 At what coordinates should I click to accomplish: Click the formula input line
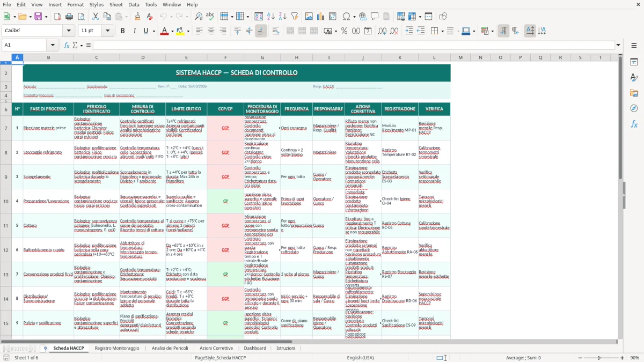[354, 45]
